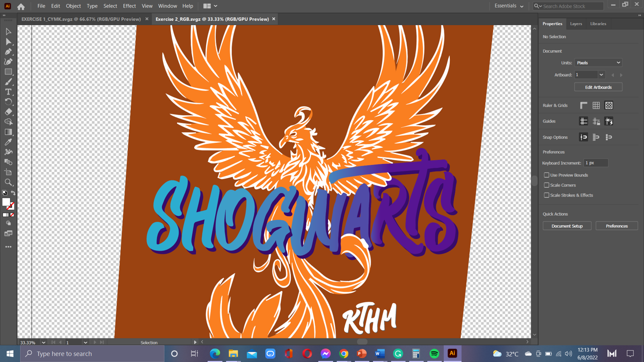Click the Search Adobe Stock field
This screenshot has height=362, width=644.
point(568,6)
